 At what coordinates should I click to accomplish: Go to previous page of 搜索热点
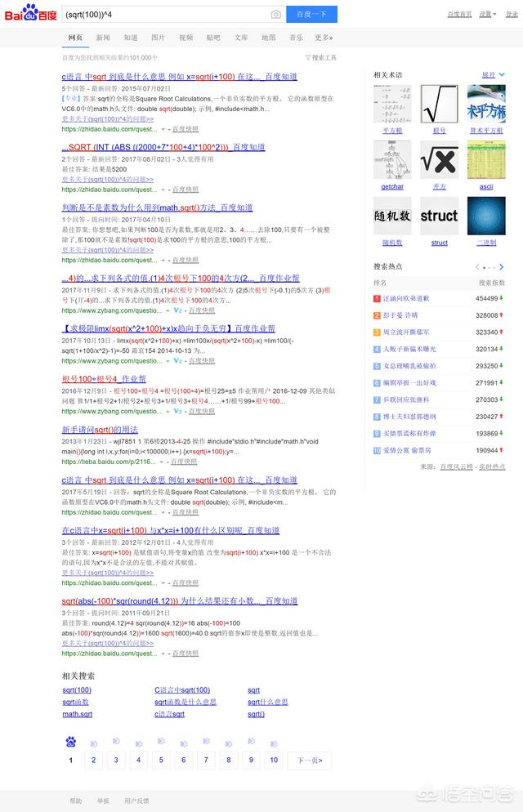pos(477,267)
